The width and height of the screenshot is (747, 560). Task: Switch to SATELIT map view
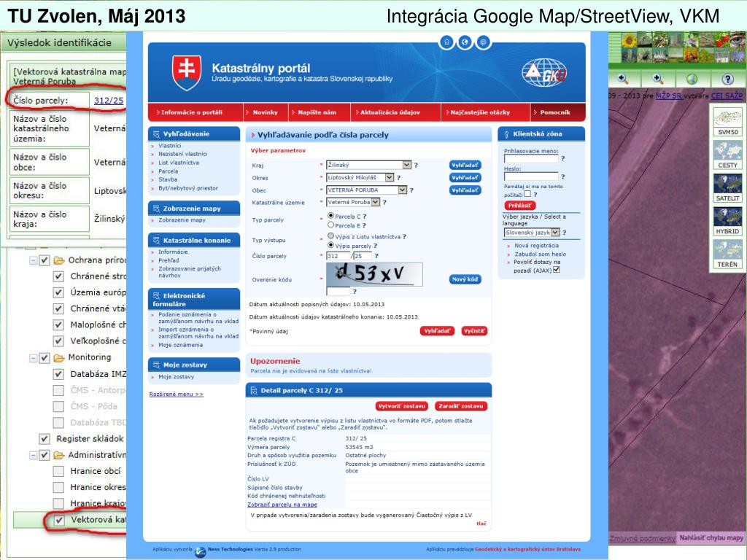click(x=727, y=188)
